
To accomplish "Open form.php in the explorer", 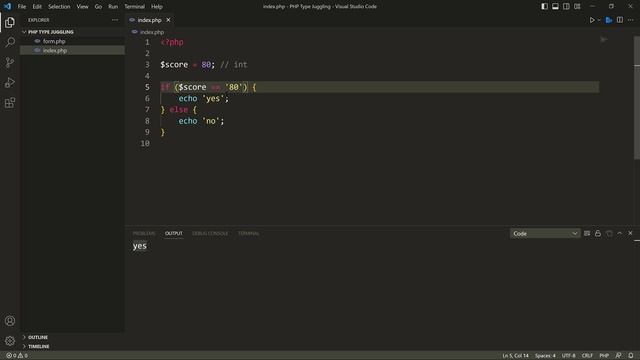I will coord(54,41).
